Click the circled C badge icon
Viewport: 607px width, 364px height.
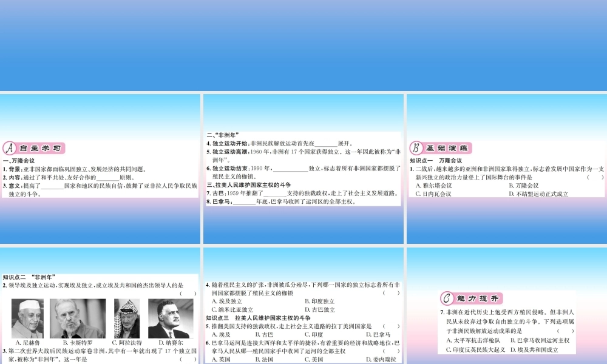(447, 298)
